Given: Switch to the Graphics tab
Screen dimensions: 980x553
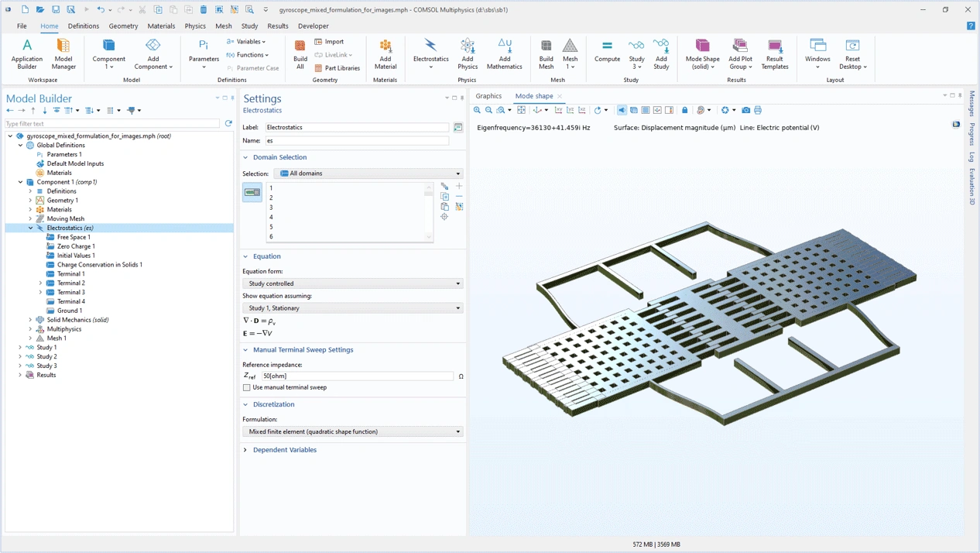Looking at the screenshot, I should click(x=488, y=96).
